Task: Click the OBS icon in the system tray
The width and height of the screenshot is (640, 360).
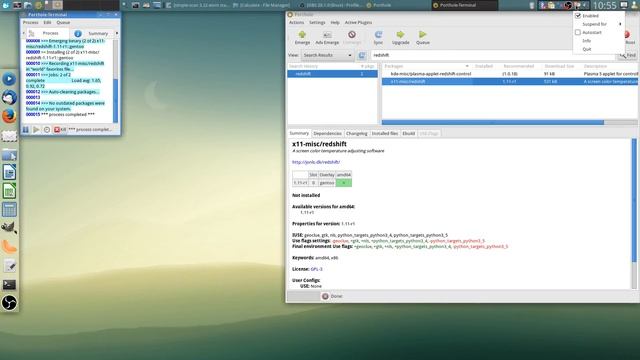Action: 568,5
